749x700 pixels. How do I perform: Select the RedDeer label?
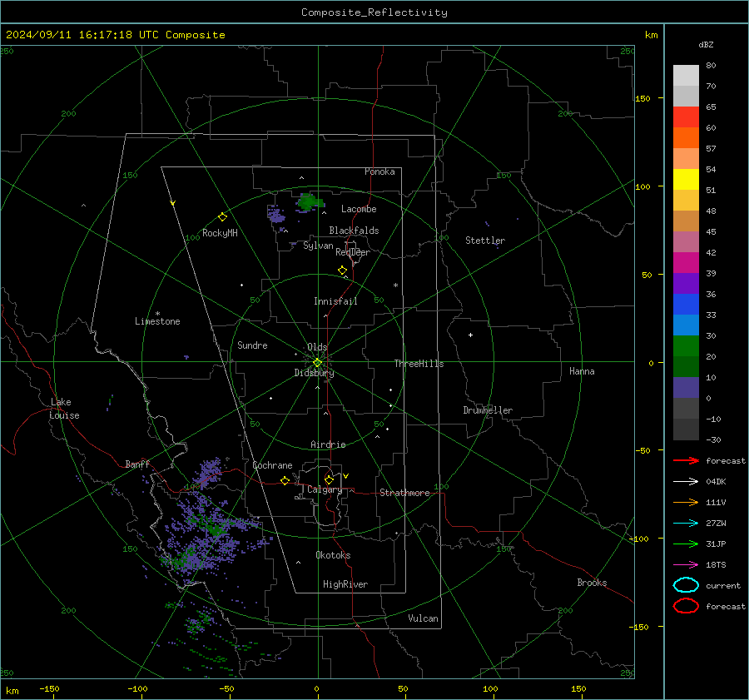coord(353,252)
